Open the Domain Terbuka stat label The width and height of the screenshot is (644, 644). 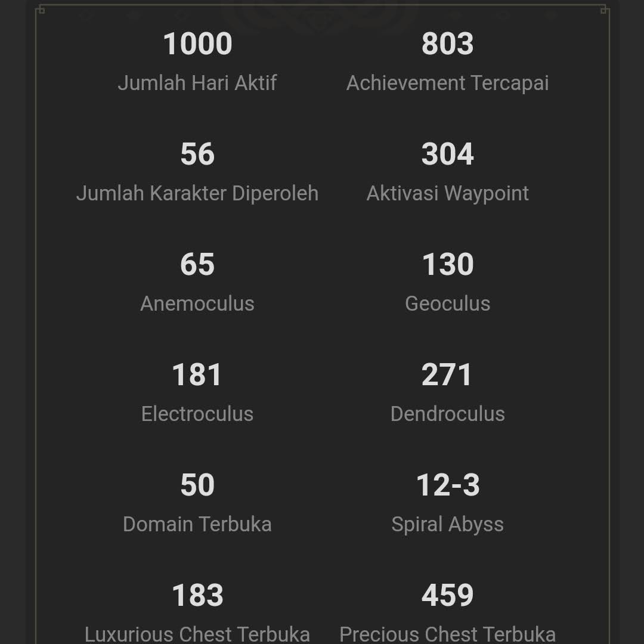pyautogui.click(x=197, y=524)
